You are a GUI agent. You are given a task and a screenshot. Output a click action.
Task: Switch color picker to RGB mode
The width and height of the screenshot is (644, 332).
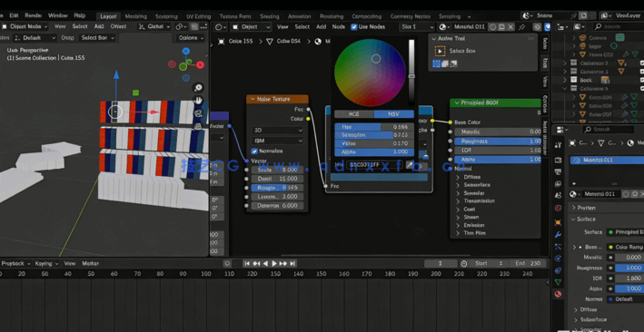tap(354, 114)
